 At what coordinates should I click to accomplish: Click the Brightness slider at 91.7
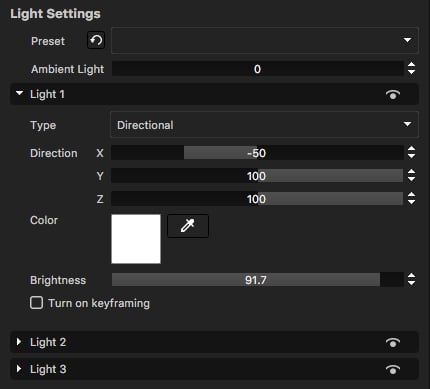click(x=257, y=280)
